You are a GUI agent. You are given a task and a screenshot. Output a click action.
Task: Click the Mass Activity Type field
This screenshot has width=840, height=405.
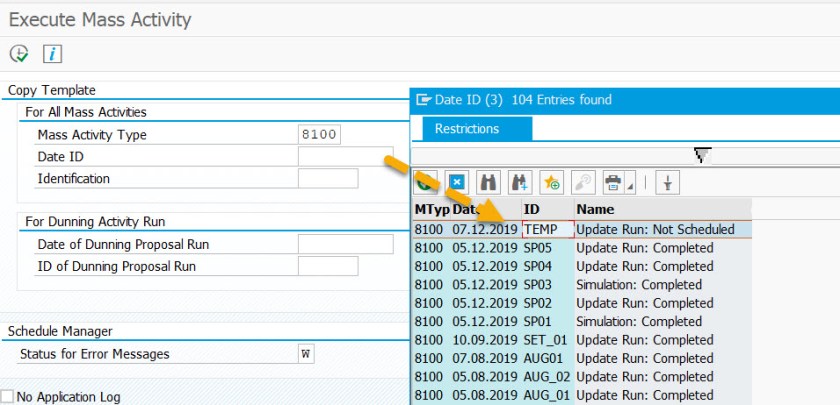click(320, 135)
